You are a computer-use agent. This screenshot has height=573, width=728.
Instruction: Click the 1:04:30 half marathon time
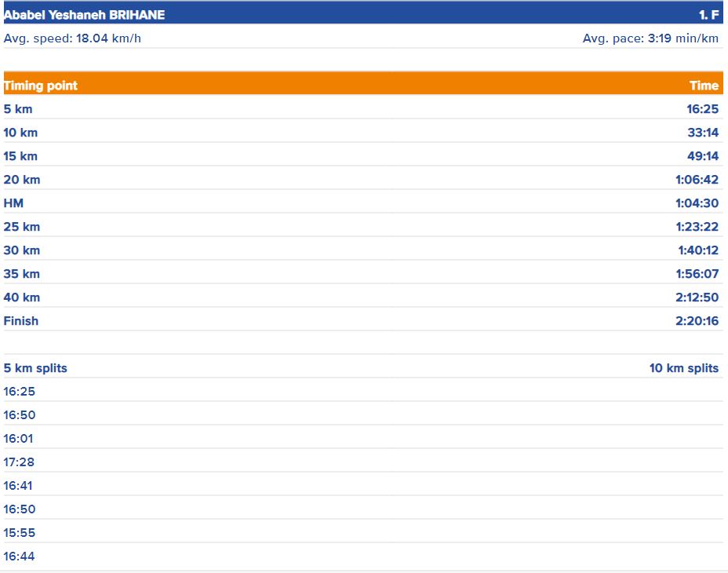point(697,203)
